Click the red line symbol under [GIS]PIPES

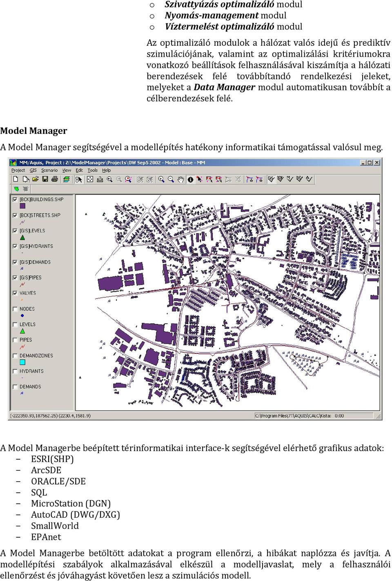coord(22,284)
